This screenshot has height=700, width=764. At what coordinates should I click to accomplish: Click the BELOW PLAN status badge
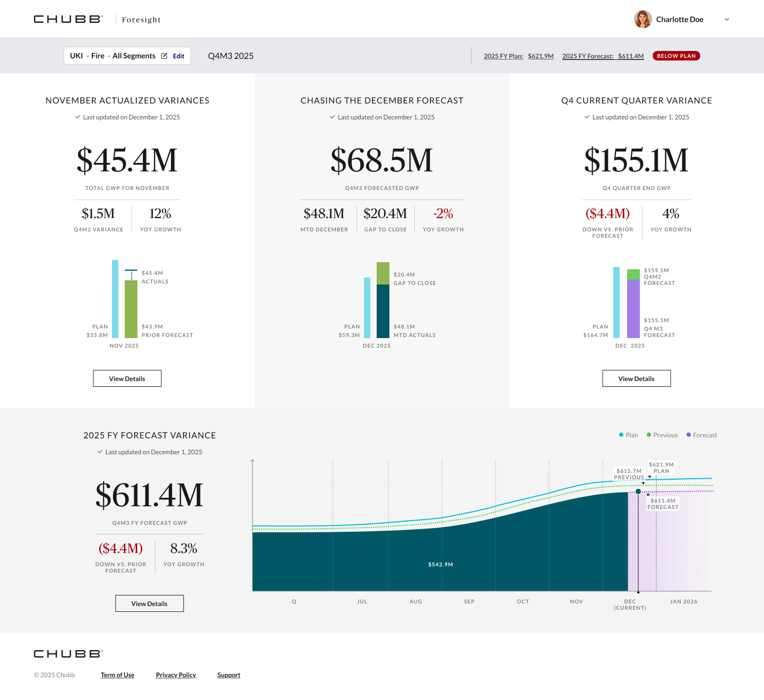click(676, 56)
